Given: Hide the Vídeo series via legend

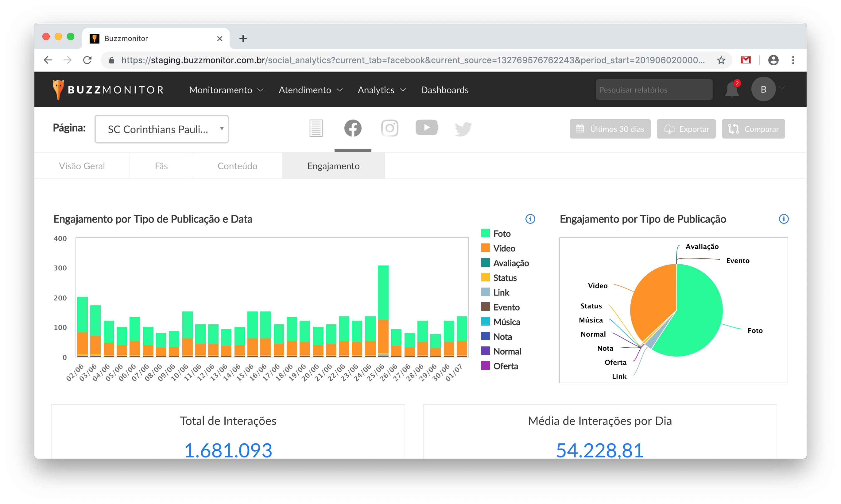Looking at the screenshot, I should click(x=504, y=248).
